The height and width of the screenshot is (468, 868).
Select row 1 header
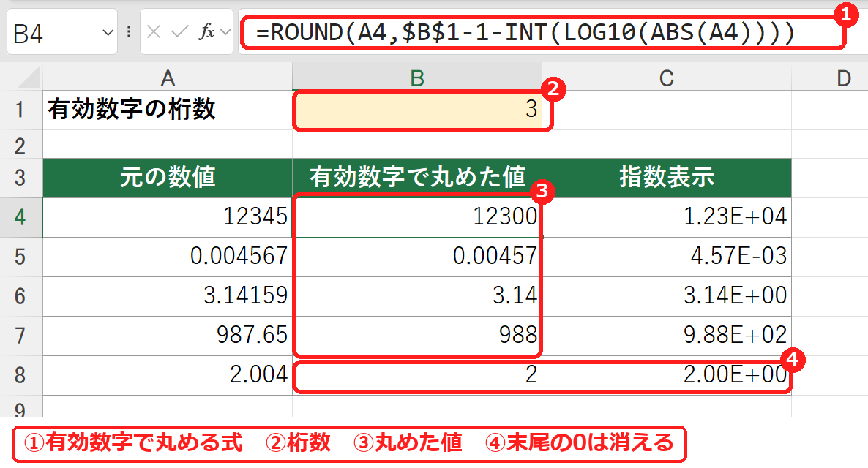[x=20, y=110]
